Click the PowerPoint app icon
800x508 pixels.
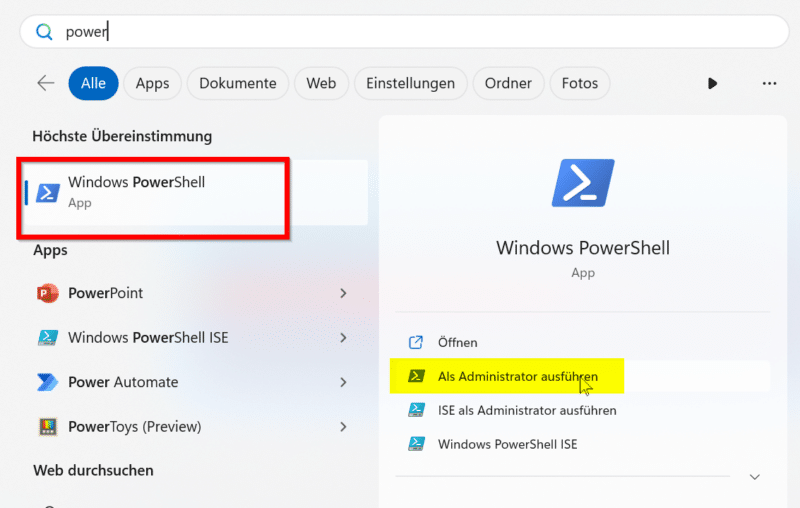48,293
